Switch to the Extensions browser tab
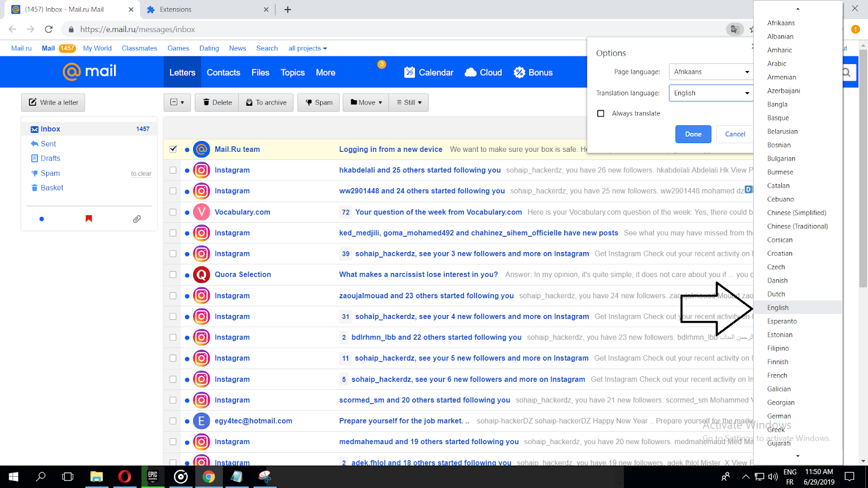Screen dimensions: 868x488 coord(207,9)
